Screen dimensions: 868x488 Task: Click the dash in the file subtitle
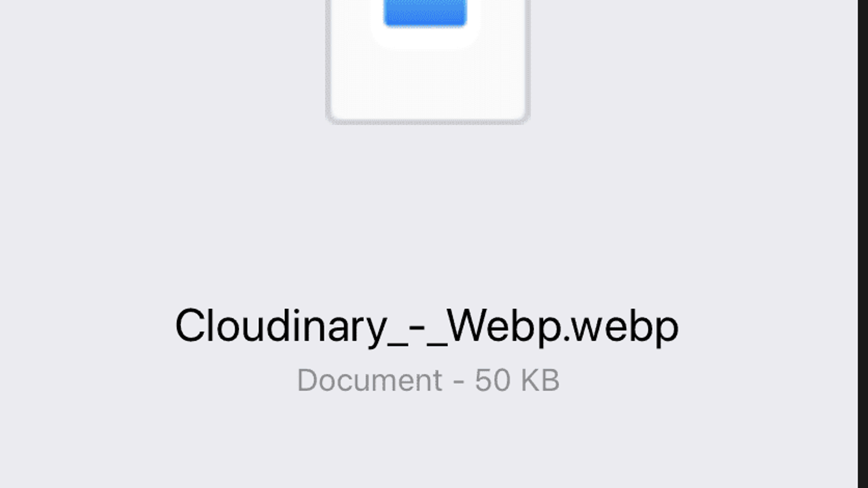[x=458, y=381]
